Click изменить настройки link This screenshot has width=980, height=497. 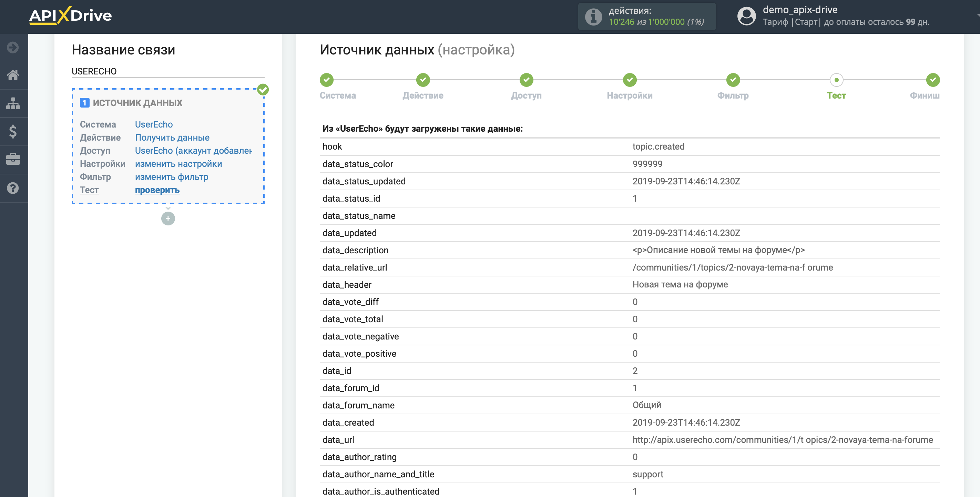178,164
